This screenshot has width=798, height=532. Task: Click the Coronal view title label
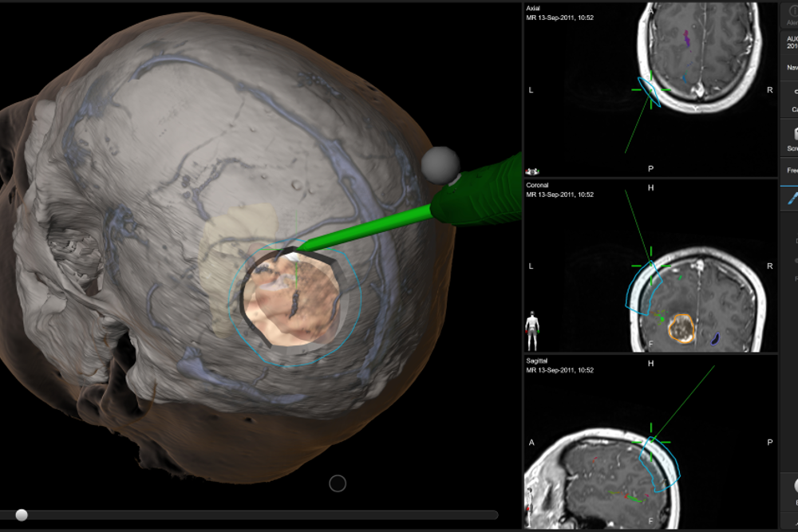[x=538, y=186]
